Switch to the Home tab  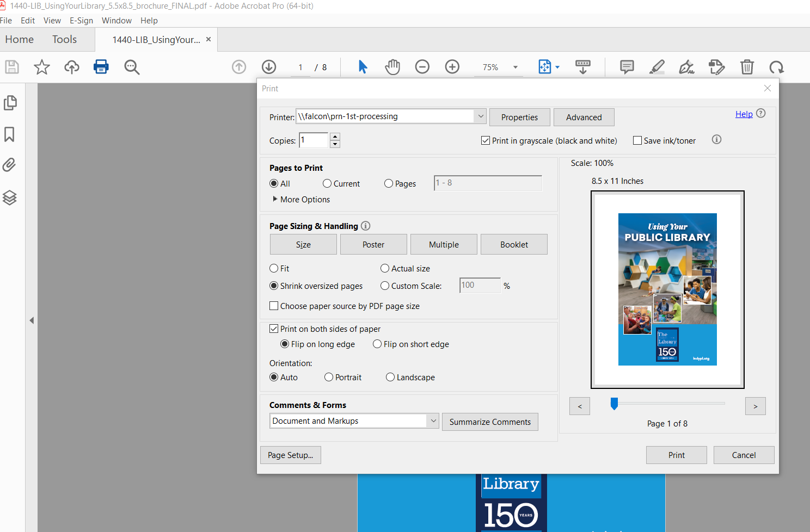pyautogui.click(x=19, y=39)
